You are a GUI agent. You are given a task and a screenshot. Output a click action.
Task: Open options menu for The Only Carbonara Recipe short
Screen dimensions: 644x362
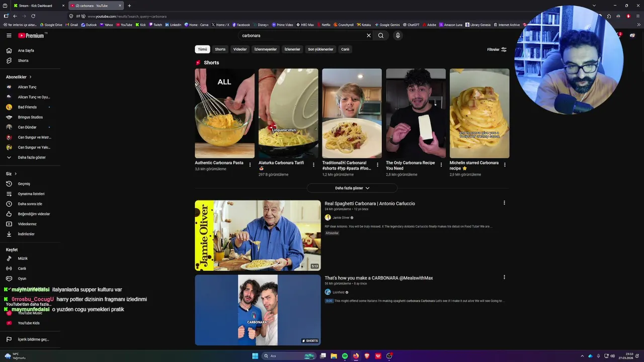click(x=441, y=164)
